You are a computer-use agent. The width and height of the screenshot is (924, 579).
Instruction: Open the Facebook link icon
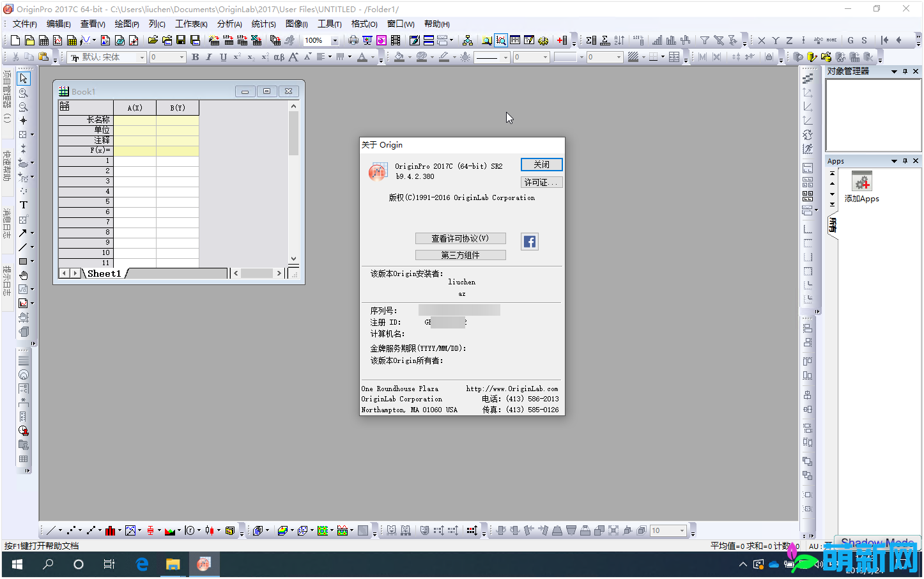tap(530, 242)
